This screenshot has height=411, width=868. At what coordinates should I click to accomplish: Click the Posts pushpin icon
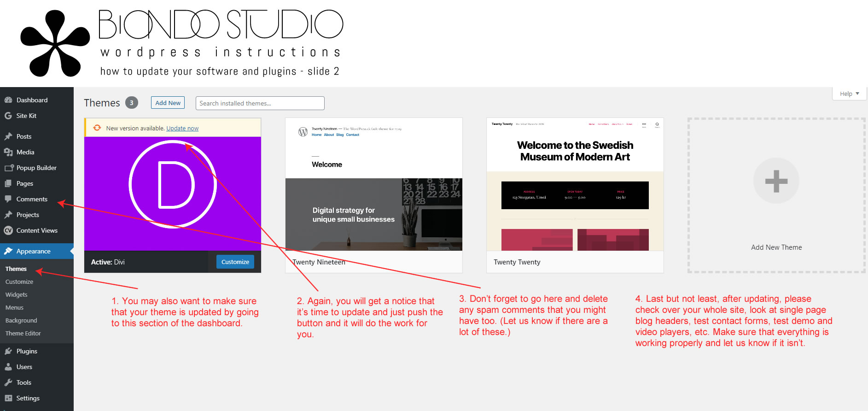8,136
